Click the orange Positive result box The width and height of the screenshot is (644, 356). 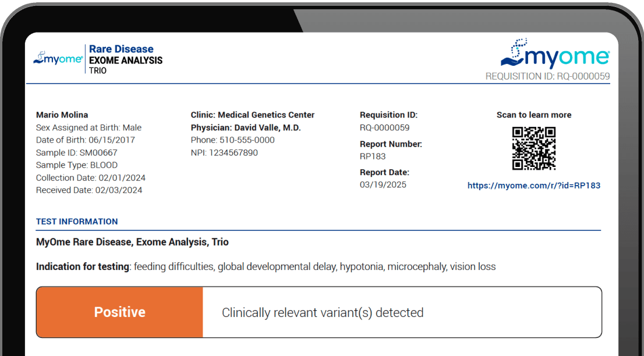[119, 312]
